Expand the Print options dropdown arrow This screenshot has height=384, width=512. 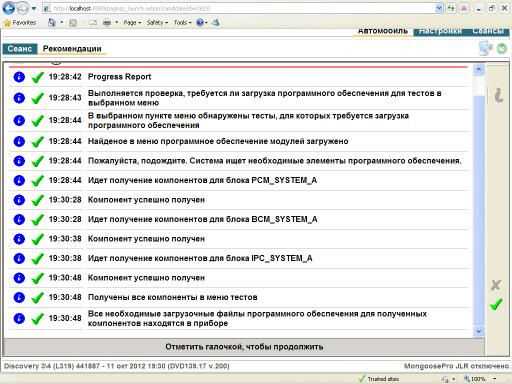pyautogui.click(x=116, y=23)
